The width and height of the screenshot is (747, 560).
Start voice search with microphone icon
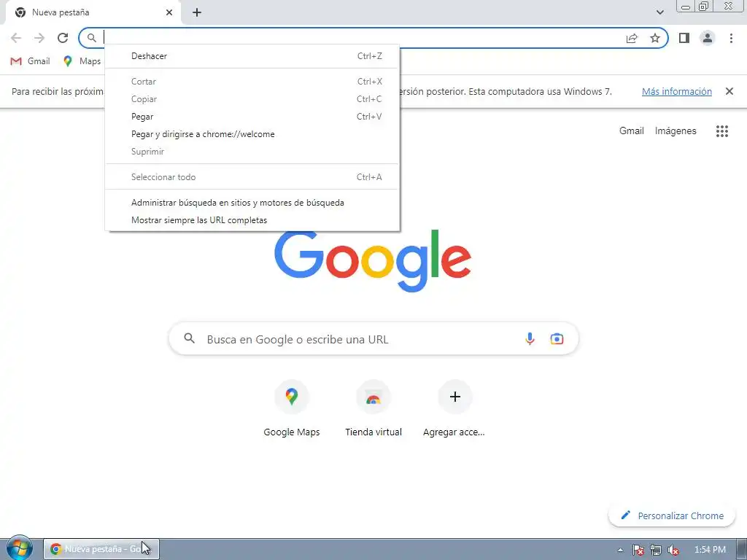click(530, 339)
